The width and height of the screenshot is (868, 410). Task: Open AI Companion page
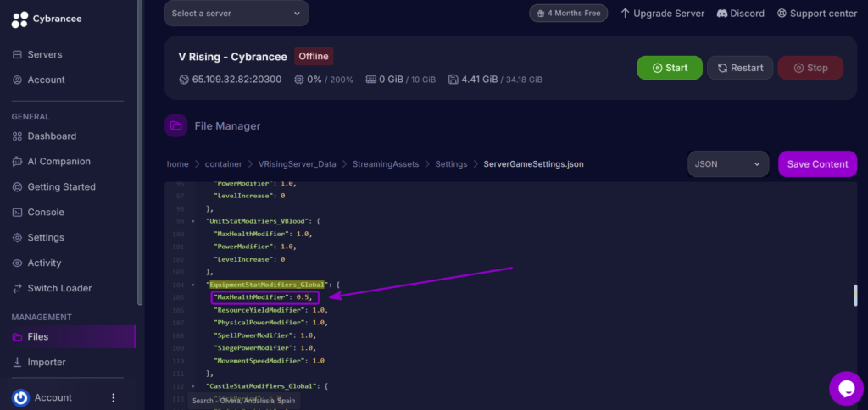pos(58,162)
